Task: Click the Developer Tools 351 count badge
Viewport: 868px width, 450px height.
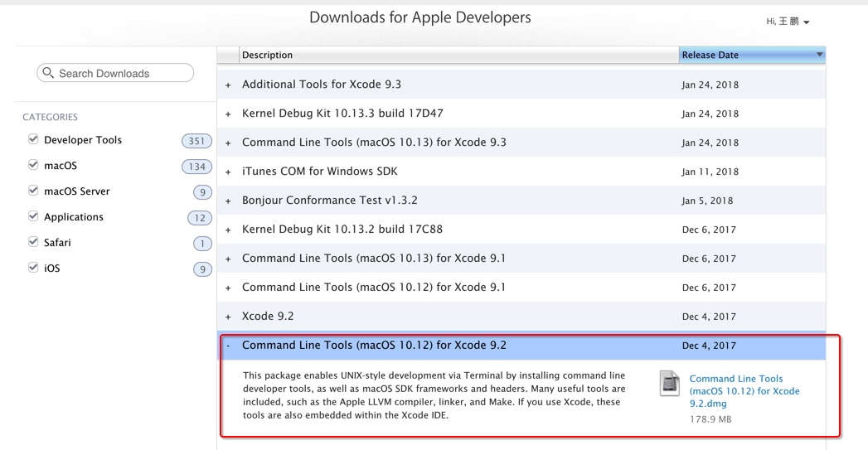Action: 196,141
